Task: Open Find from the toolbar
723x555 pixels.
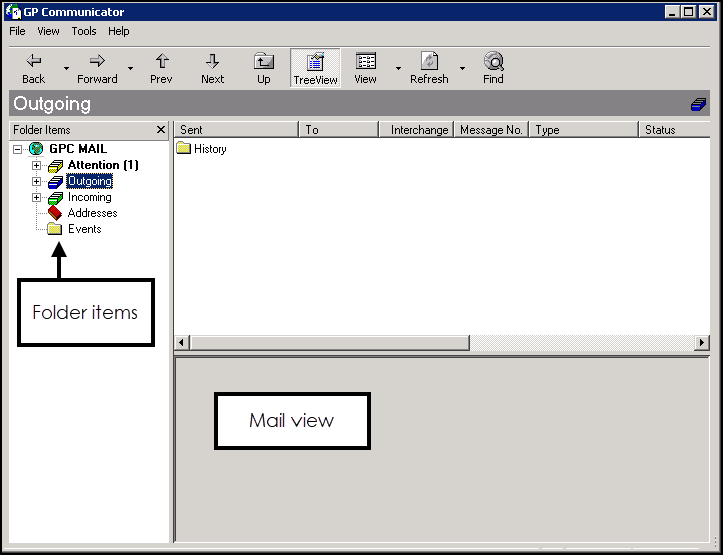Action: tap(493, 69)
